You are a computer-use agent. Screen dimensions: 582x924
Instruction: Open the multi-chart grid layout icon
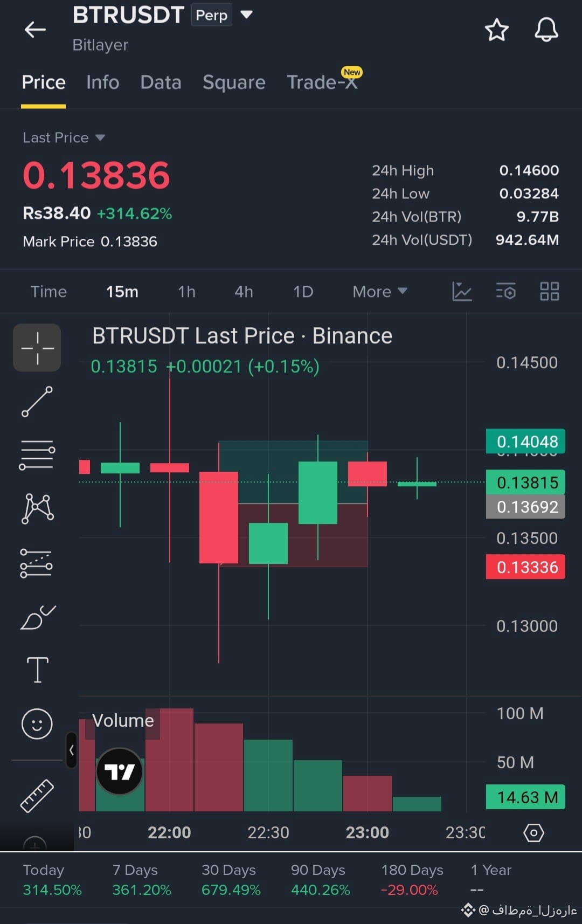pyautogui.click(x=550, y=291)
